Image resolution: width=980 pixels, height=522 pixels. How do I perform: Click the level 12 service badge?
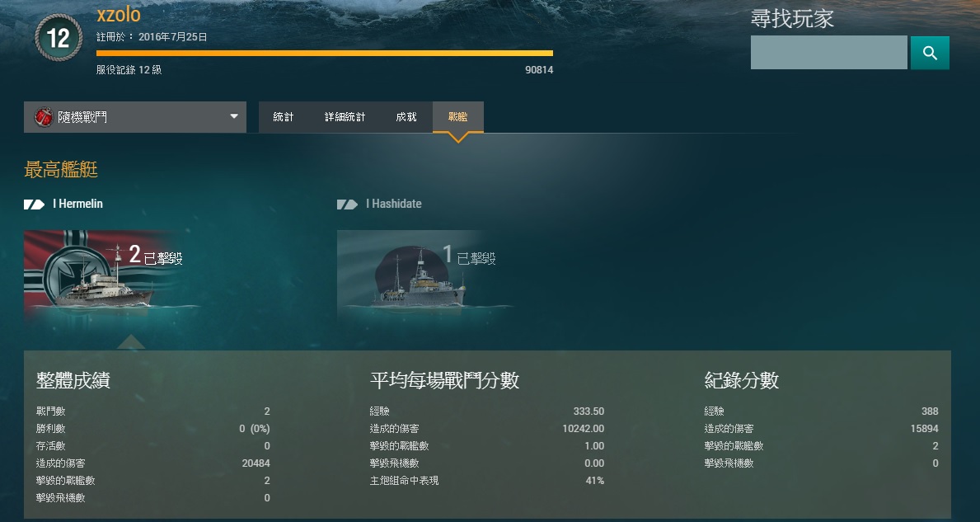[x=59, y=38]
